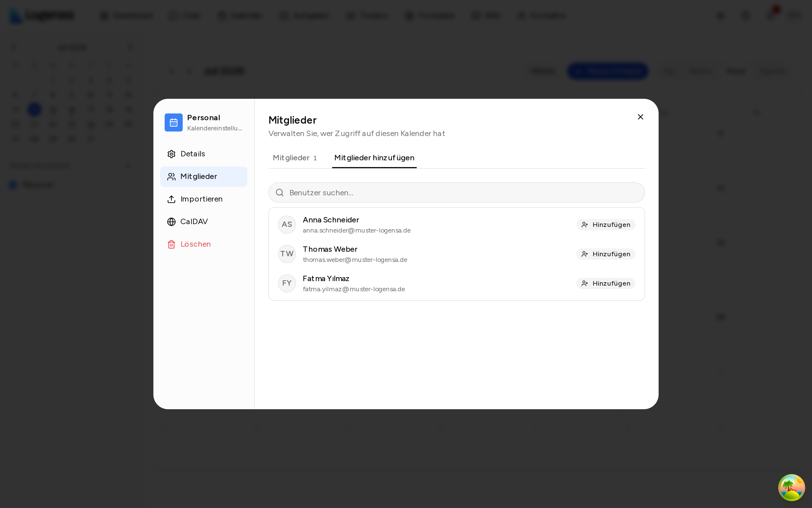This screenshot has width=812, height=508.
Task: Click the email fatma.yilmaz@muster-logensa.de
Action: [x=354, y=289]
